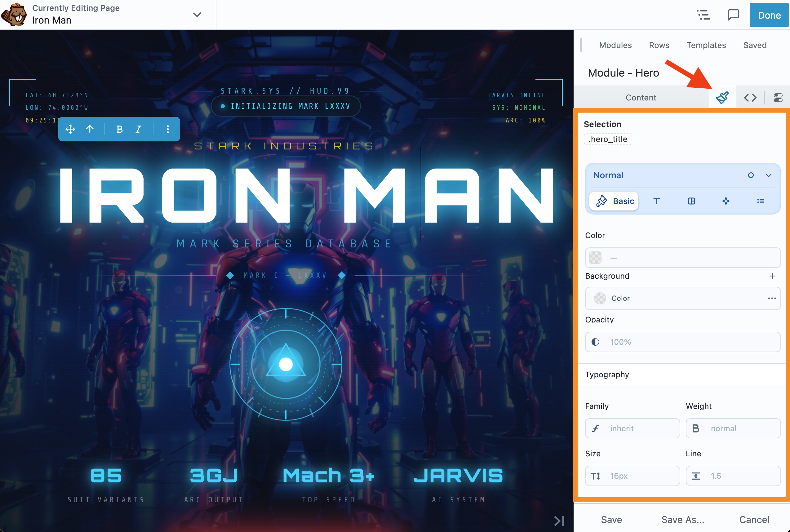
Task: Select the paintbrush style tab icon
Action: click(722, 97)
